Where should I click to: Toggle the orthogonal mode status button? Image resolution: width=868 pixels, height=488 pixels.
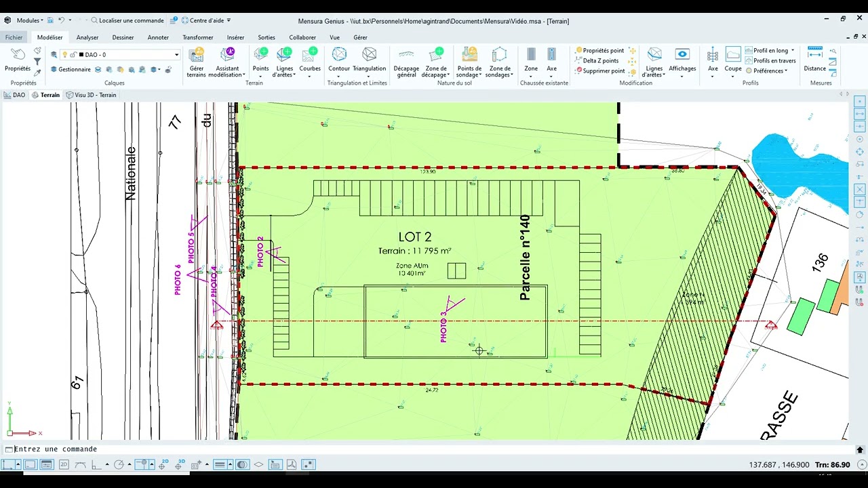pos(96,465)
